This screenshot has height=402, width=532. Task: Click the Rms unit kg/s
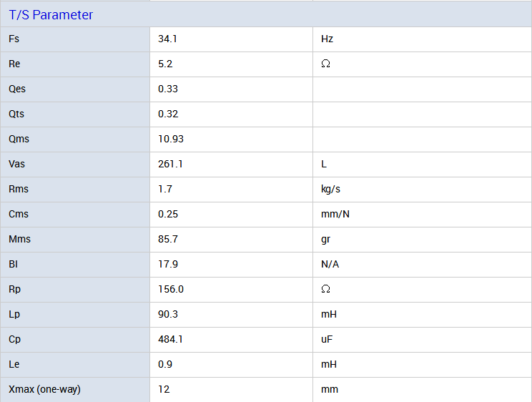tap(332, 189)
